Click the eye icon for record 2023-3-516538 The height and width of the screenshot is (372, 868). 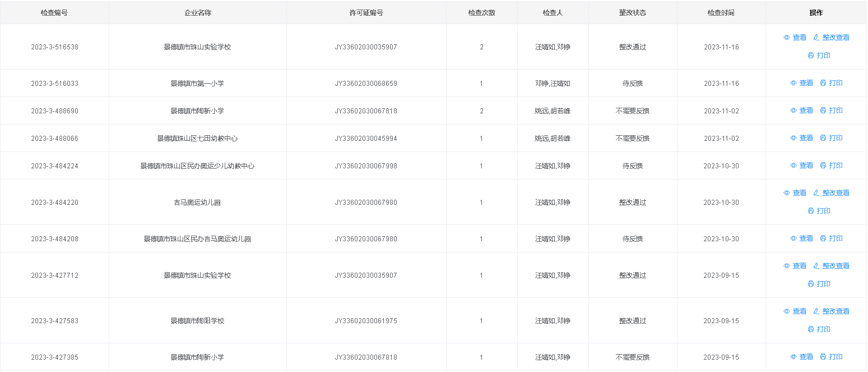click(x=786, y=38)
